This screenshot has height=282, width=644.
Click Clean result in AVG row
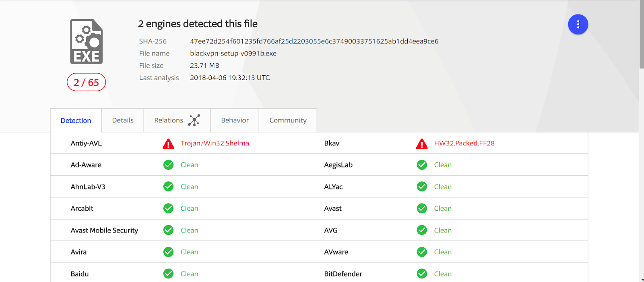(443, 230)
